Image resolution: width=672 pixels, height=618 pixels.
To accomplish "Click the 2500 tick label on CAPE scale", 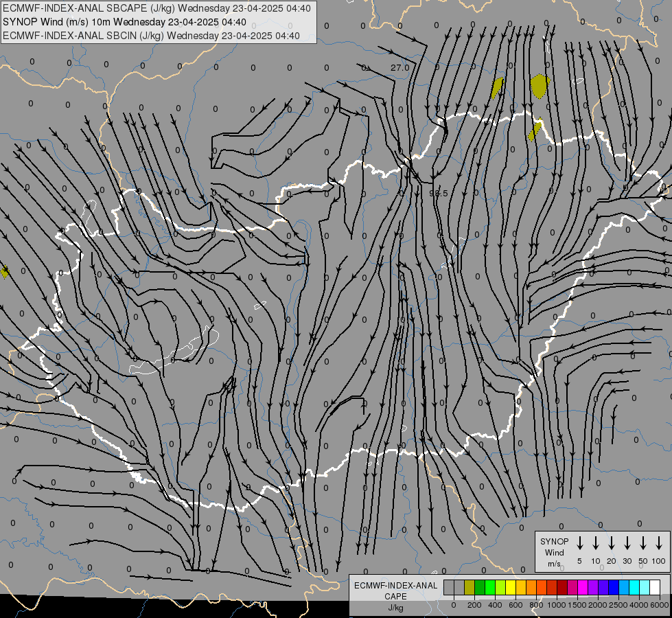I will 618,605.
